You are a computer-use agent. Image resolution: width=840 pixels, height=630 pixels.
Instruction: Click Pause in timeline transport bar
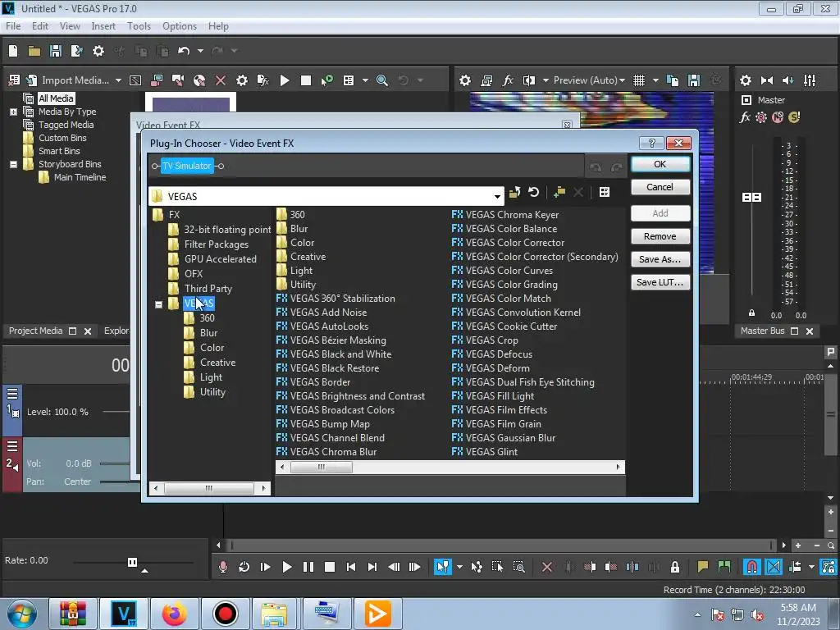[x=308, y=567]
